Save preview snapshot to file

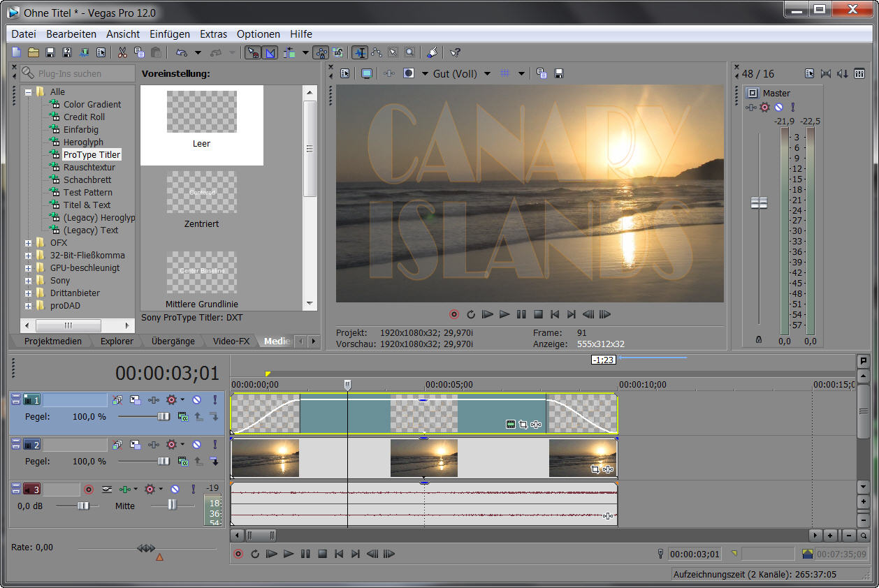(x=558, y=73)
